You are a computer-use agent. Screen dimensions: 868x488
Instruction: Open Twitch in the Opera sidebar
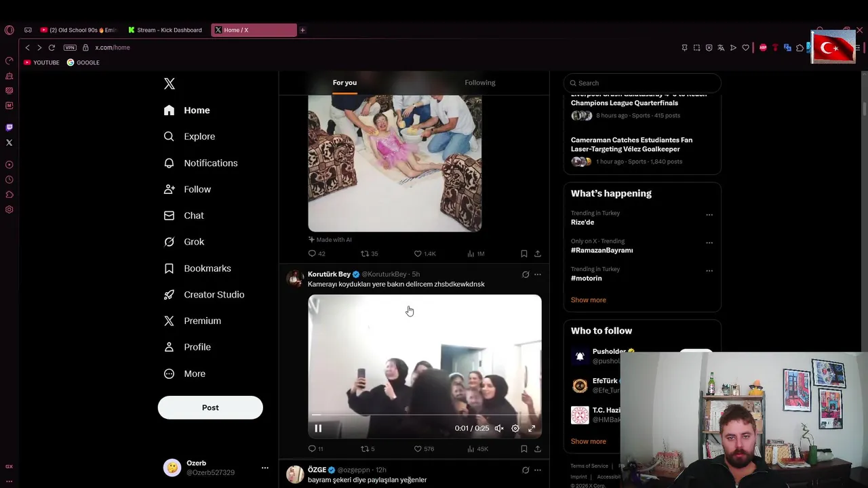pyautogui.click(x=9, y=127)
